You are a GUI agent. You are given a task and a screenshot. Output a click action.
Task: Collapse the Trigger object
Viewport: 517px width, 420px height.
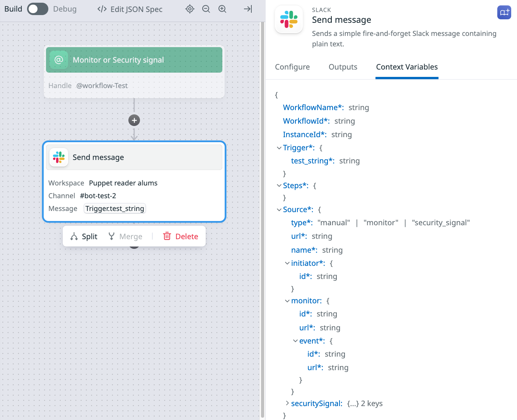[x=279, y=148]
